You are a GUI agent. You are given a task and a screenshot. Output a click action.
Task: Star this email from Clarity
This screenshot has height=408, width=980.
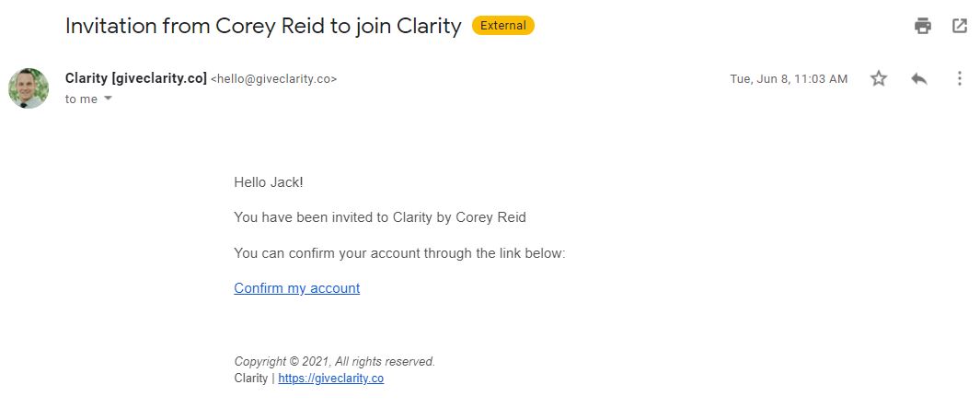point(879,78)
